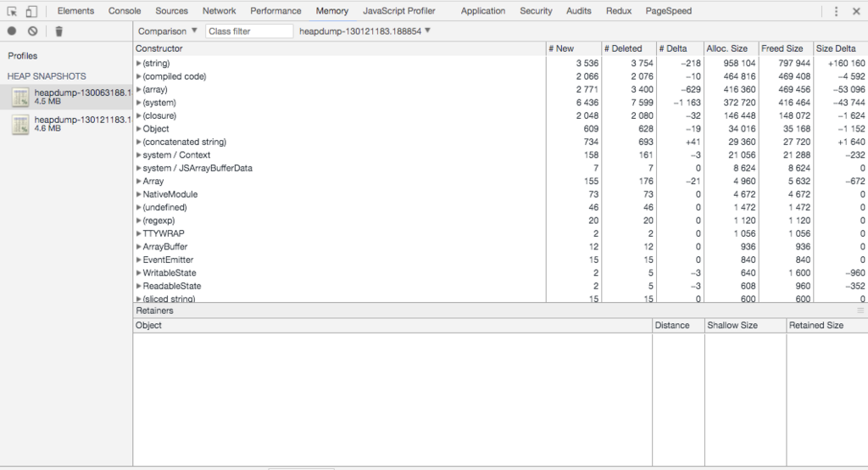This screenshot has height=470, width=868.
Task: Click the −1 163 delta cell
Action: coord(687,103)
